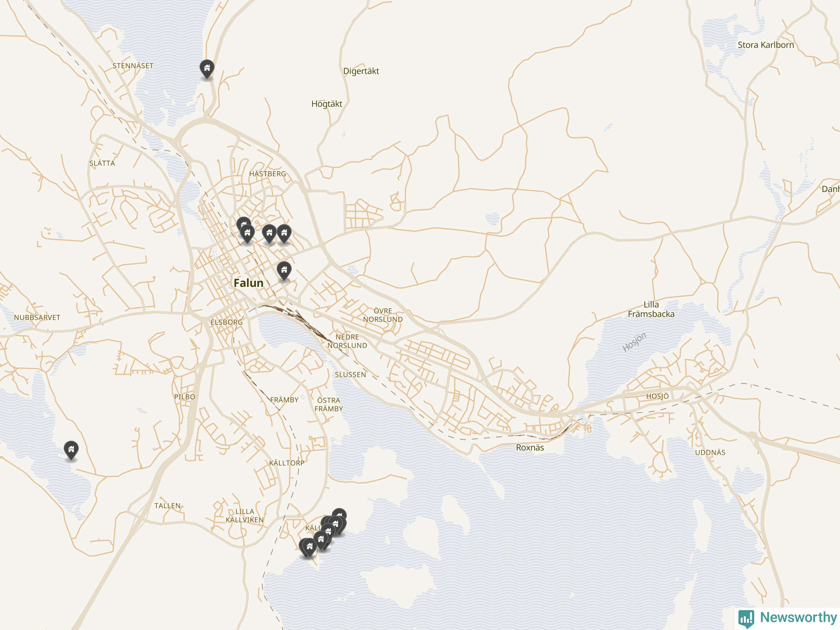This screenshot has height=630, width=840.
Task: Select the Källtorp district label
Action: point(287,463)
